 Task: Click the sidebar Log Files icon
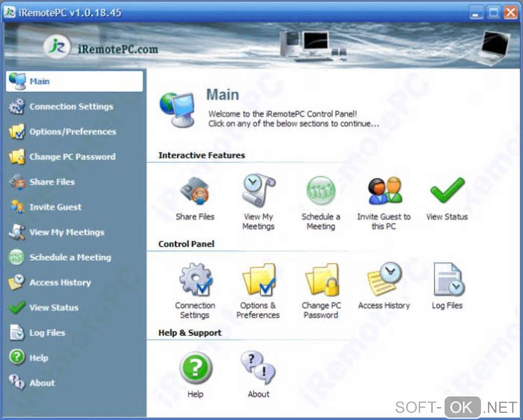coord(17,333)
